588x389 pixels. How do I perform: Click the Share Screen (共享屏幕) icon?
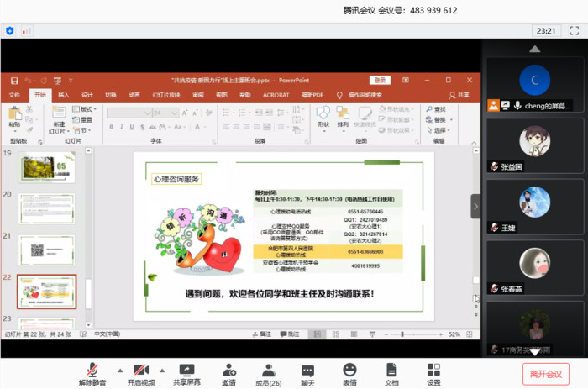186,371
